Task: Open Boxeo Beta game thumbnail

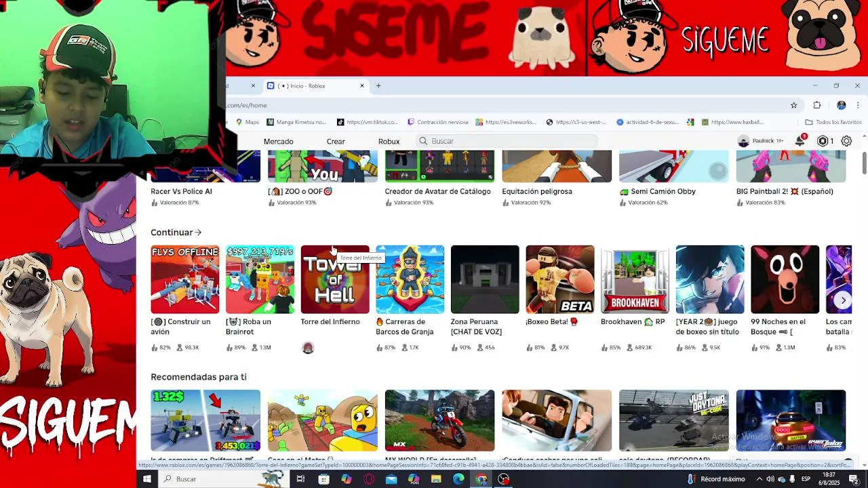Action: click(x=560, y=279)
